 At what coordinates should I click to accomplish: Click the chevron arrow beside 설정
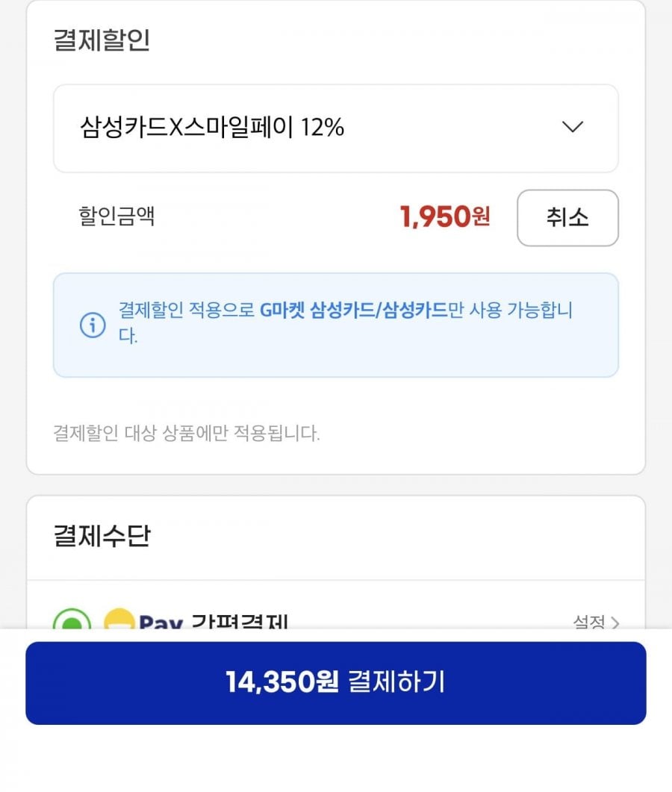(615, 623)
